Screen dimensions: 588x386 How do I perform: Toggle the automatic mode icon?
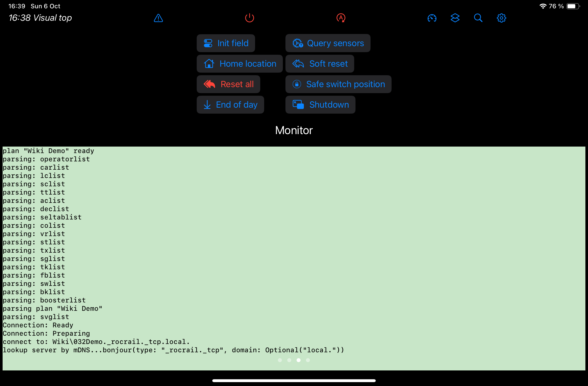click(x=341, y=18)
